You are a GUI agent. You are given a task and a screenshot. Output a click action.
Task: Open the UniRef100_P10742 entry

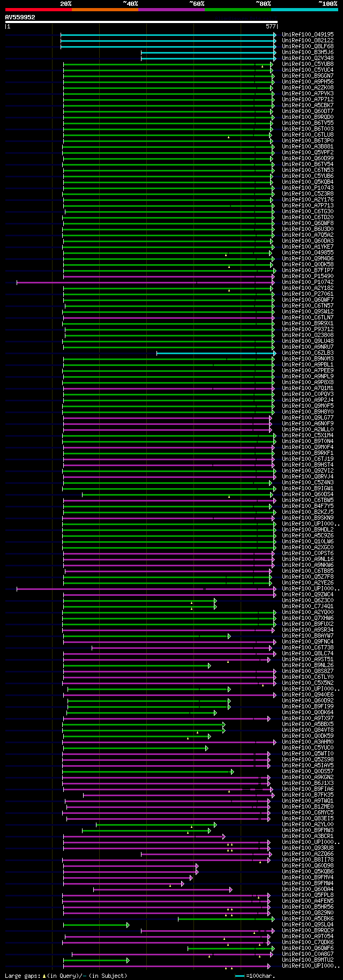click(308, 282)
